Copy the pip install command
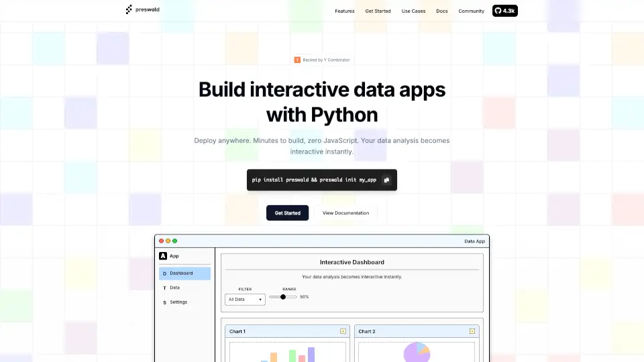The height and width of the screenshot is (362, 644). point(386,180)
